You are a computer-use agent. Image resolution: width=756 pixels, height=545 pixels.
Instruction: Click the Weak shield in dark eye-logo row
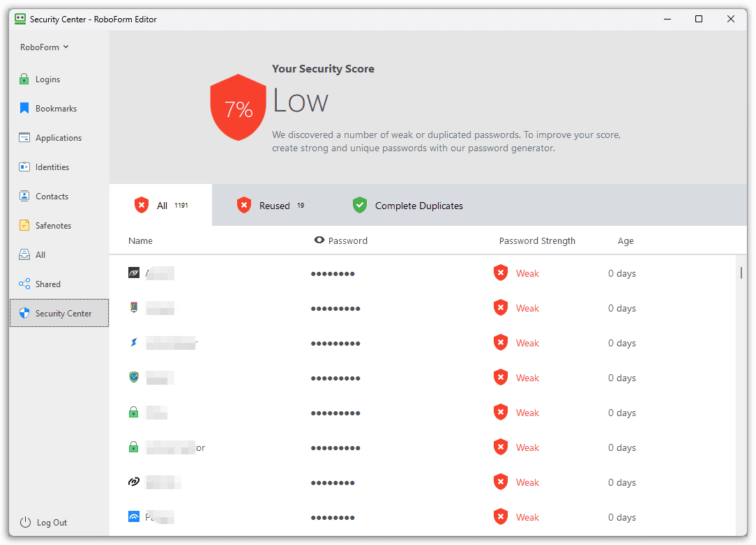point(501,273)
